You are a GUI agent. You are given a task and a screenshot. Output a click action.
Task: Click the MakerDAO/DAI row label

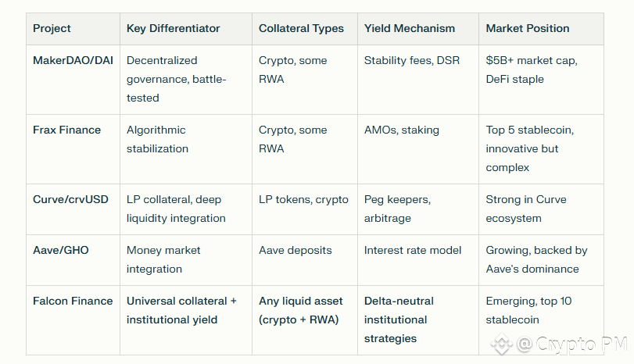71,60
